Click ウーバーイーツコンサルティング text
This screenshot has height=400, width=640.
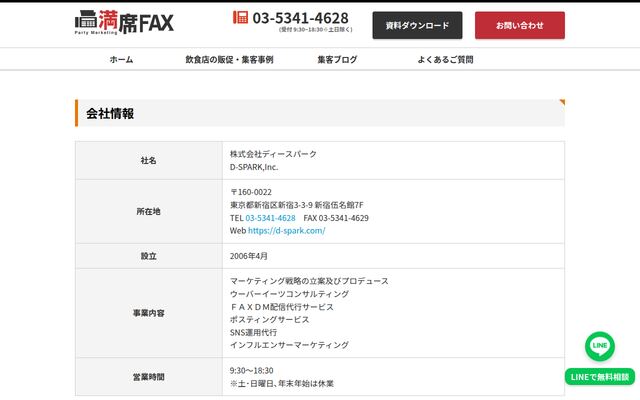289,294
